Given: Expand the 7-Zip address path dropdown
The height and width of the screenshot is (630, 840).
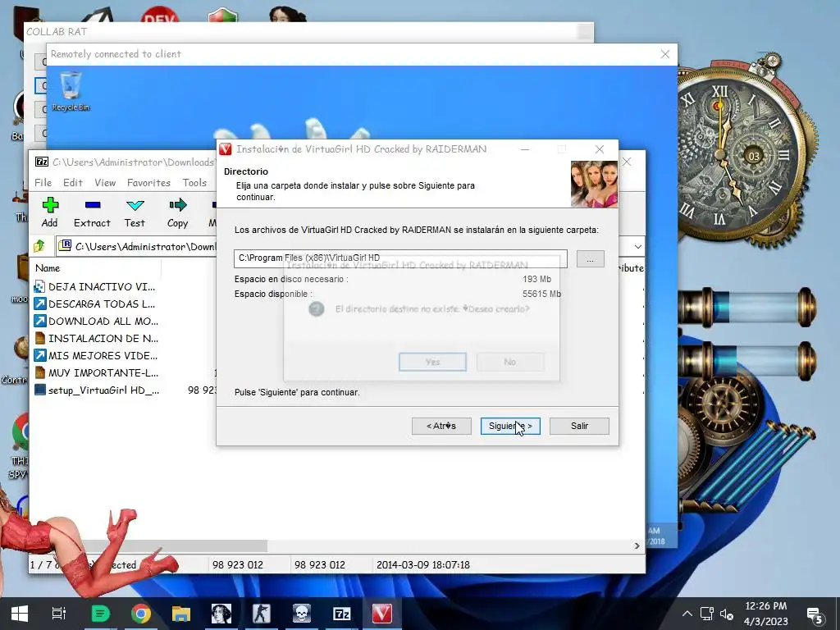Looking at the screenshot, I should [x=638, y=246].
